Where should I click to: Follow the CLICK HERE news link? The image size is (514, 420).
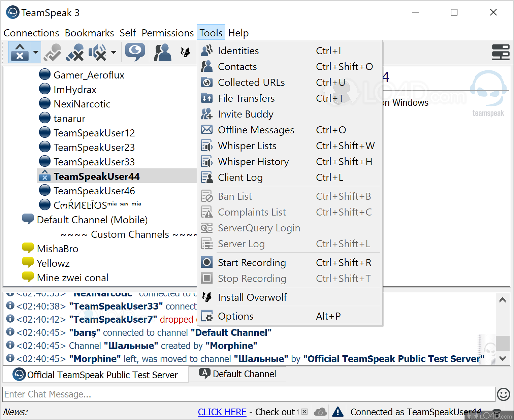(222, 412)
